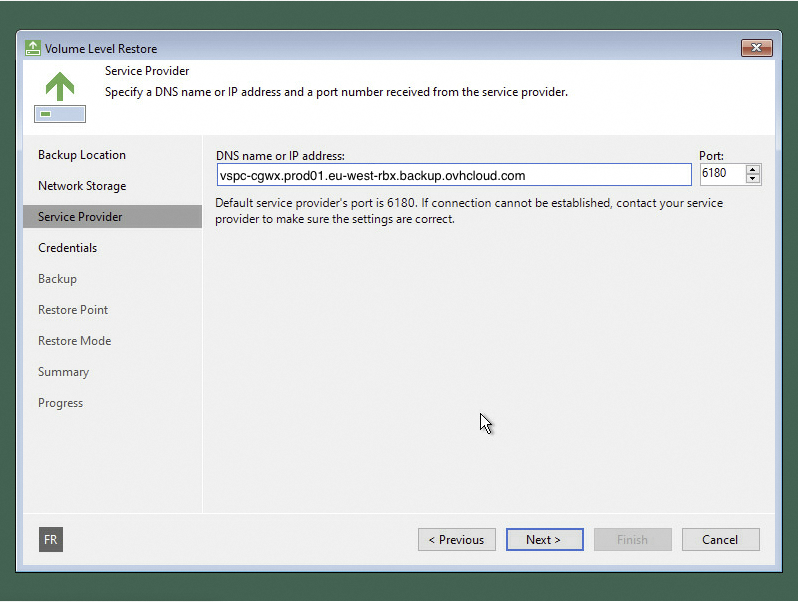
Task: Decrease port number with down arrow
Action: point(753,180)
